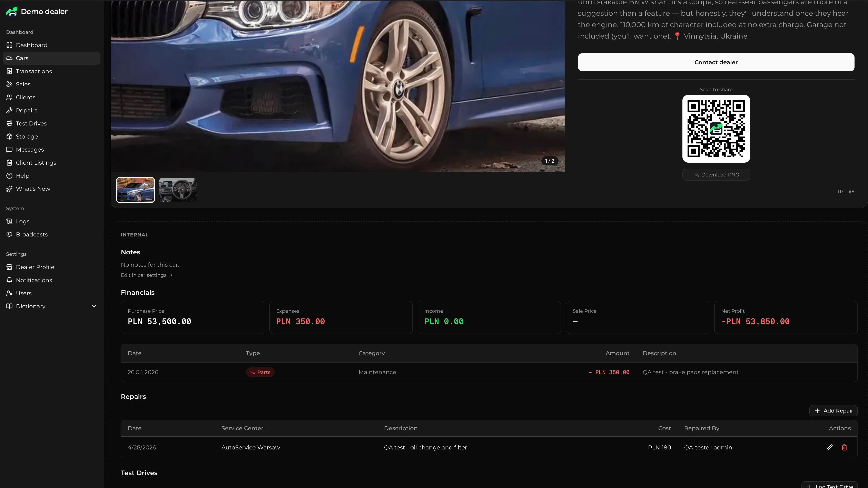The image size is (868, 488).
Task: Click the Client Listings clipboard icon
Action: [9, 163]
